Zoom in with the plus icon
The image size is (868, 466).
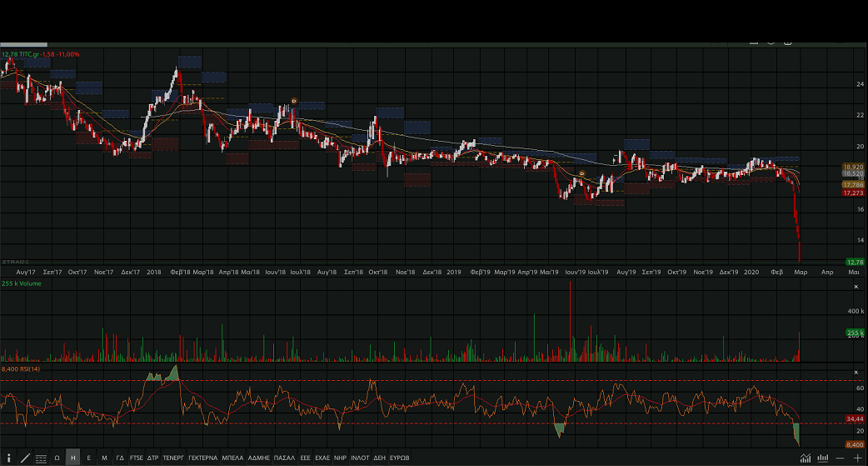(858, 458)
